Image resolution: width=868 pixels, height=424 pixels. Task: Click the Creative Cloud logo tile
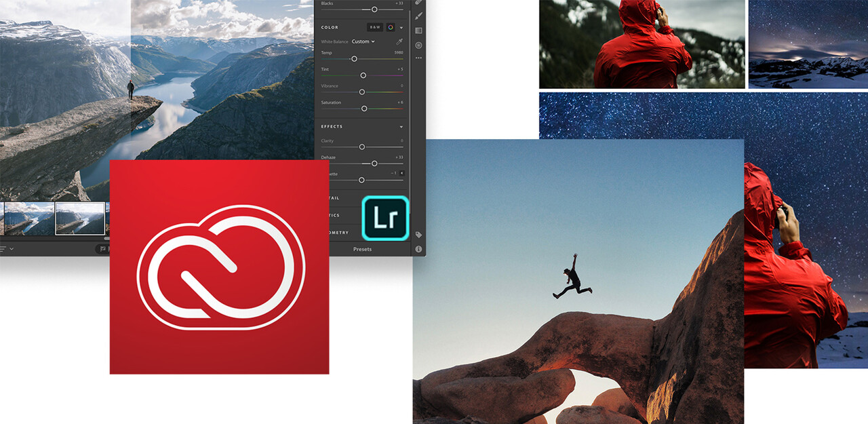click(x=219, y=267)
